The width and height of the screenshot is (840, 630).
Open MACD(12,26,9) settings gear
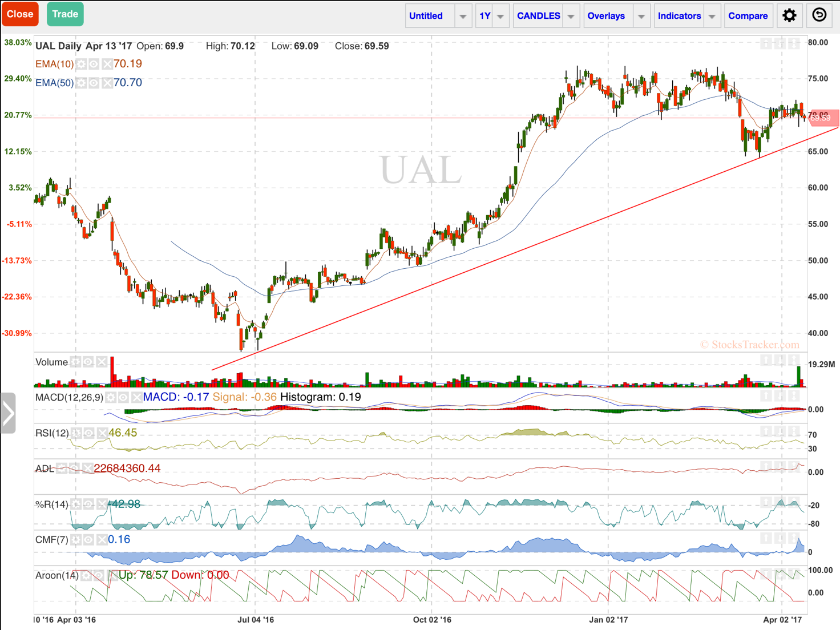point(111,397)
